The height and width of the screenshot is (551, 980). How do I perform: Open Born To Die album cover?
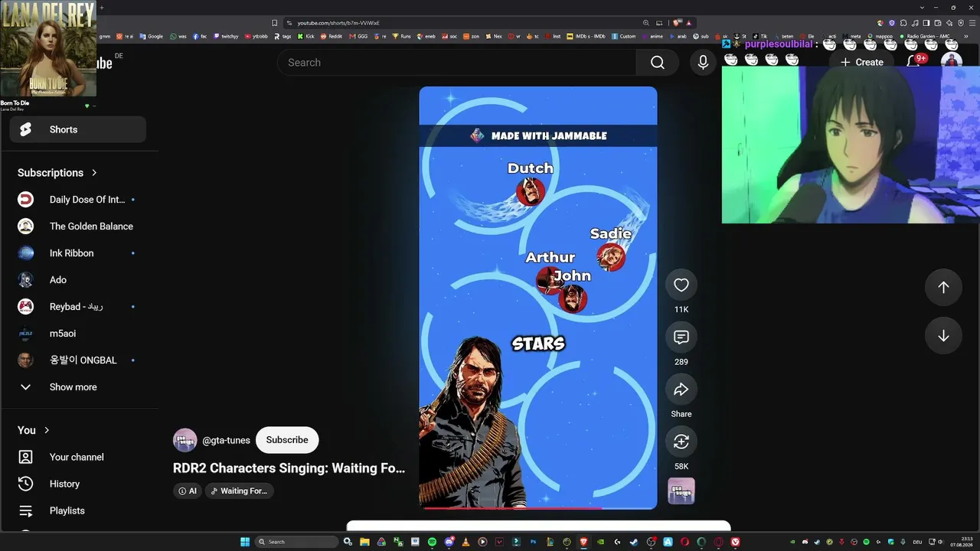pos(48,48)
